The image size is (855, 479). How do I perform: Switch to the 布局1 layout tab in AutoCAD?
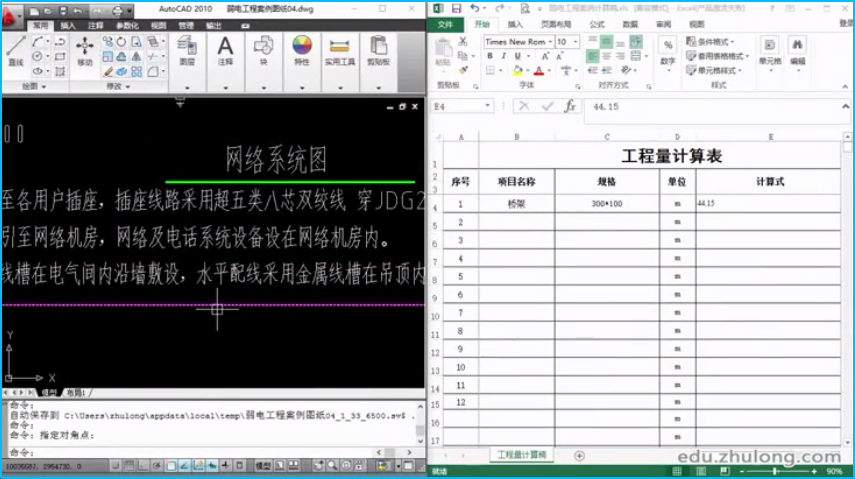pos(76,392)
